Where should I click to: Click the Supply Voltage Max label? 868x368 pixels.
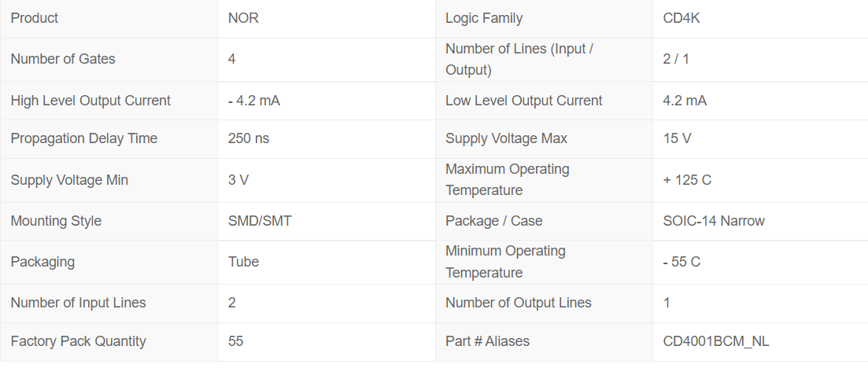click(506, 138)
